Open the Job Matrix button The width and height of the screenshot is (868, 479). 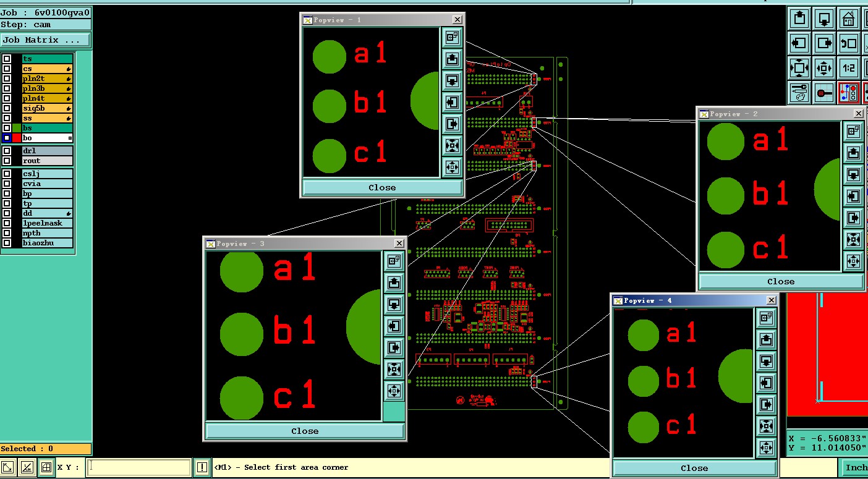coord(45,40)
